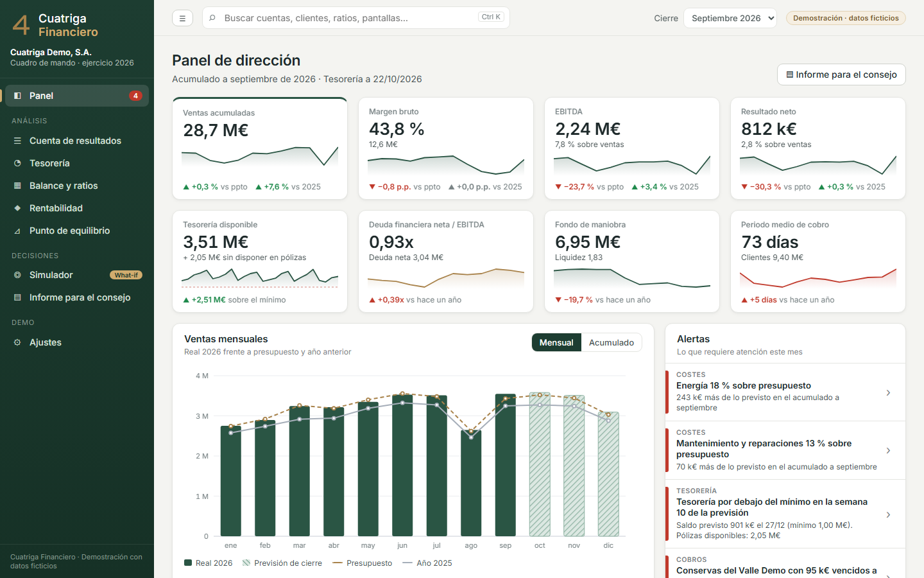Click the What-if badge next to Simulador

tap(126, 275)
